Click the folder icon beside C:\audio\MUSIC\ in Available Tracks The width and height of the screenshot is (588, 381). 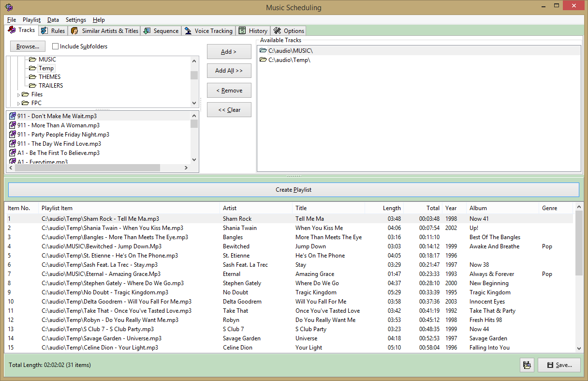click(x=264, y=50)
